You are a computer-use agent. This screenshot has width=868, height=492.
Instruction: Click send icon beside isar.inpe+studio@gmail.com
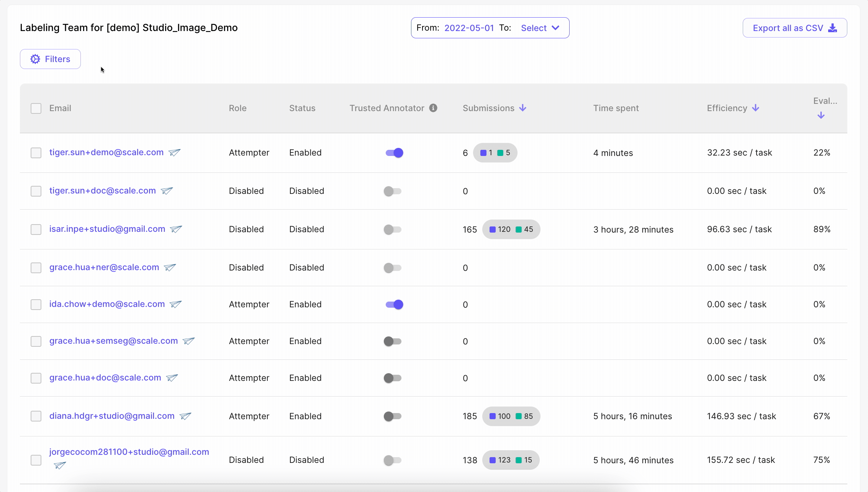[176, 229]
